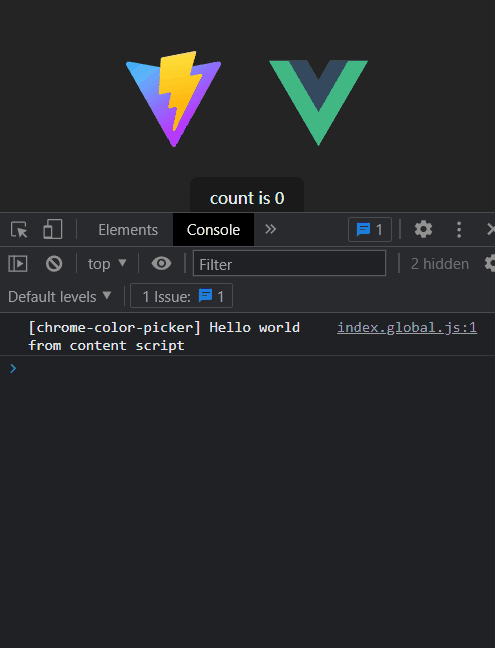Toggle the device toolbar icon
This screenshot has height=648, width=495.
52,229
